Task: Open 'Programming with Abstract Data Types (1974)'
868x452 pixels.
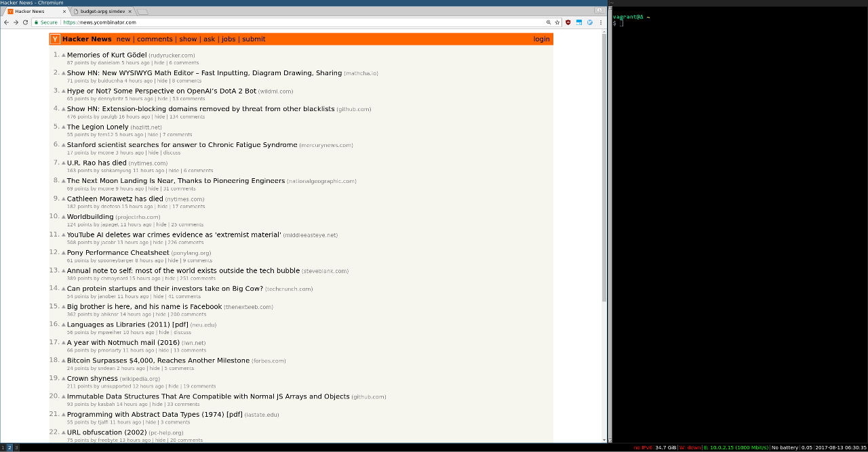Action: pyautogui.click(x=155, y=415)
